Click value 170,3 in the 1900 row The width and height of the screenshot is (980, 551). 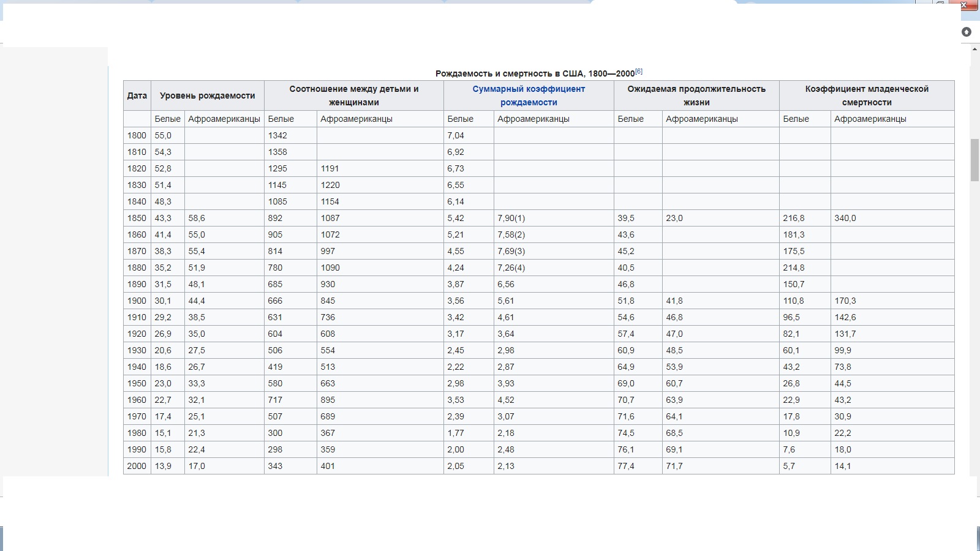[845, 301]
